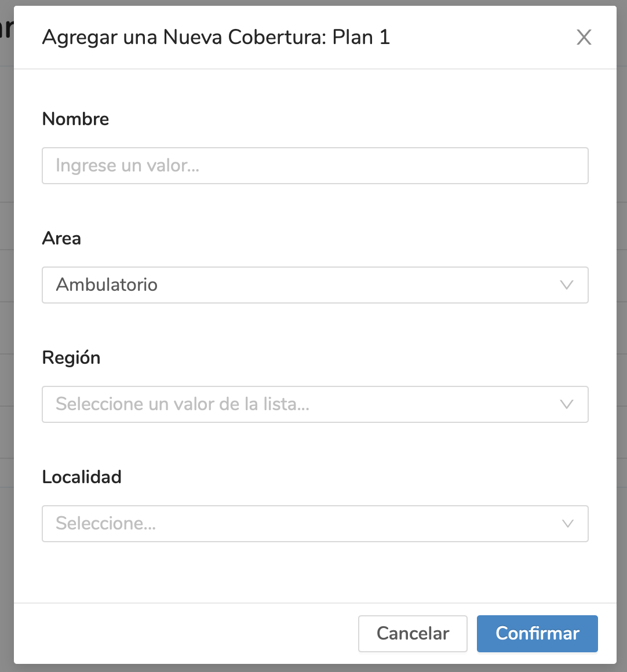Click the Area field label
627x672 pixels.
tap(61, 238)
